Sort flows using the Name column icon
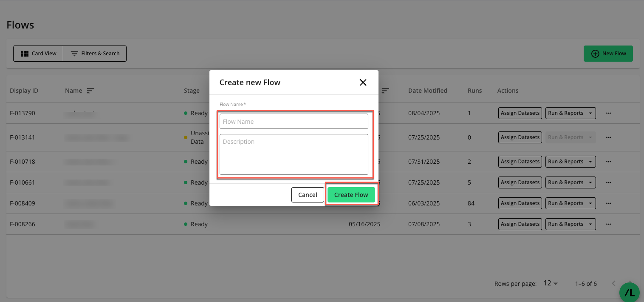The height and width of the screenshot is (302, 644). (x=91, y=90)
